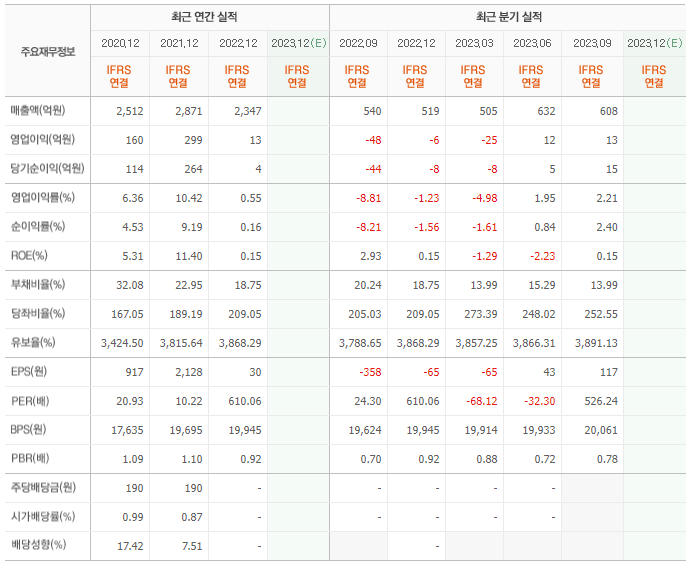
Task: Click the annual 2020.12 column header
Action: tap(120, 43)
